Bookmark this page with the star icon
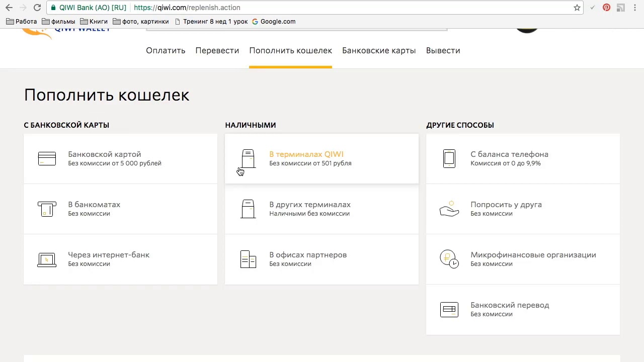The width and height of the screenshot is (644, 362). point(577,8)
